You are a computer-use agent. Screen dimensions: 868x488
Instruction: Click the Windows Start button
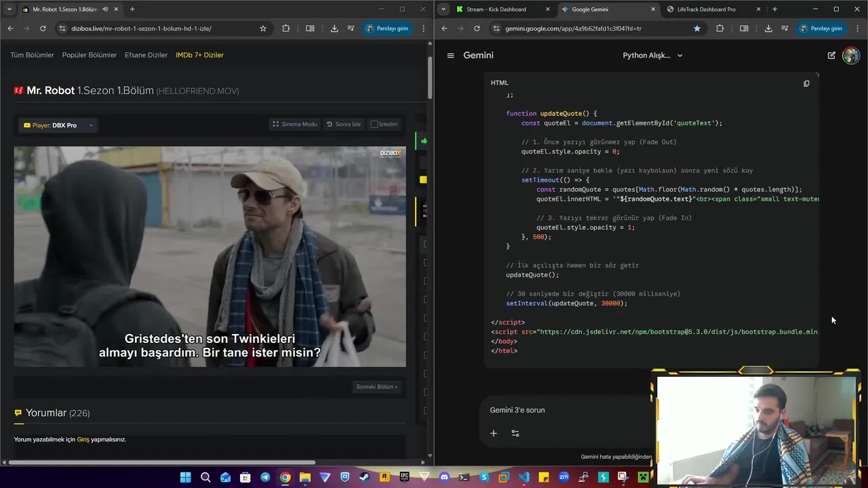185,478
